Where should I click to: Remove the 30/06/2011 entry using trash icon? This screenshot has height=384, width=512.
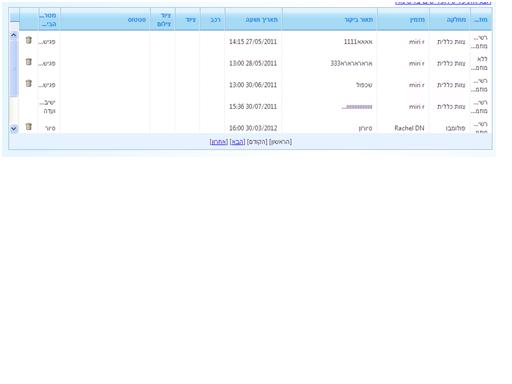pyautogui.click(x=29, y=83)
